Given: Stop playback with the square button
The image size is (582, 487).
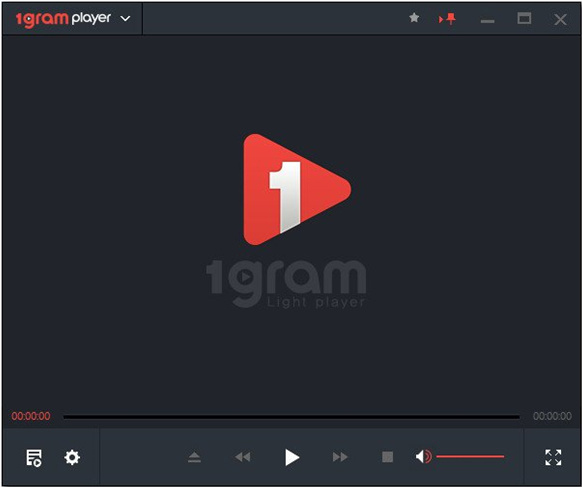Looking at the screenshot, I should click(x=388, y=457).
